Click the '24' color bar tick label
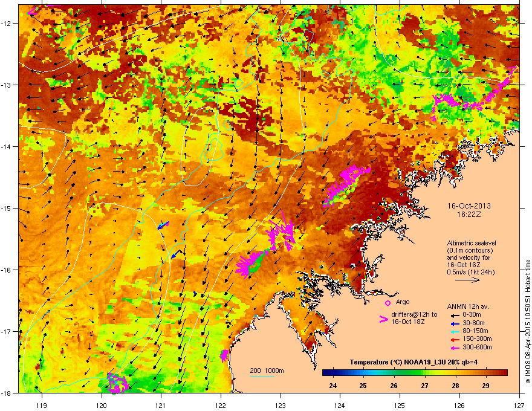This screenshot has width=532, height=411. pos(333,386)
